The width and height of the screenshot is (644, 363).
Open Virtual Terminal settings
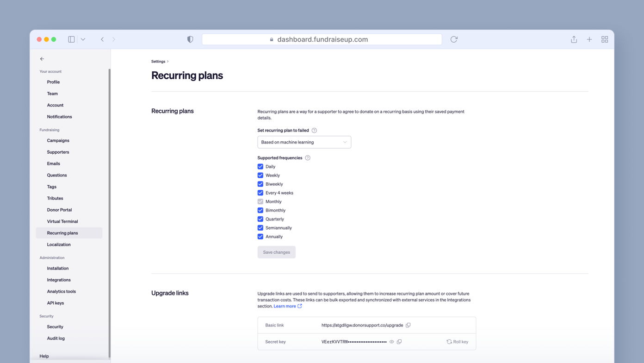[62, 221]
